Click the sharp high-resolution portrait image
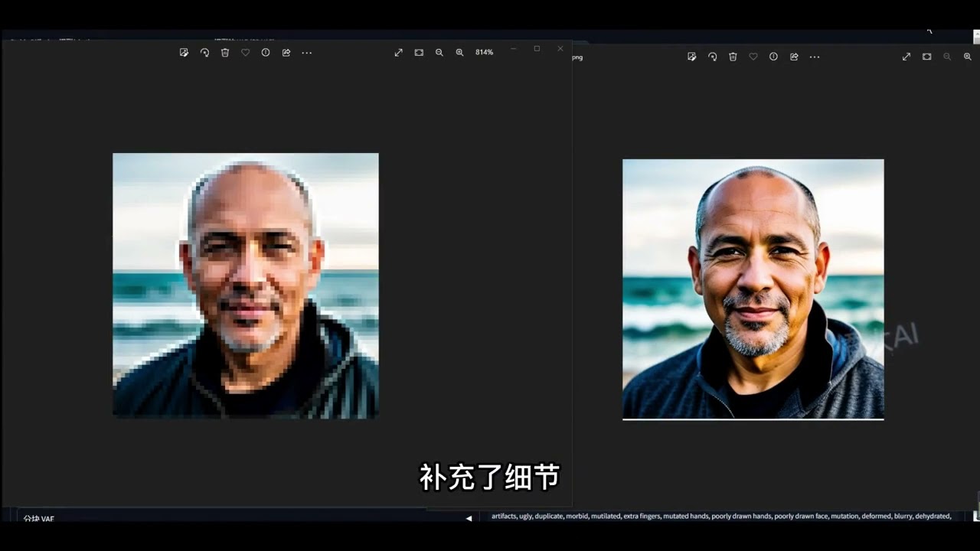 753,289
